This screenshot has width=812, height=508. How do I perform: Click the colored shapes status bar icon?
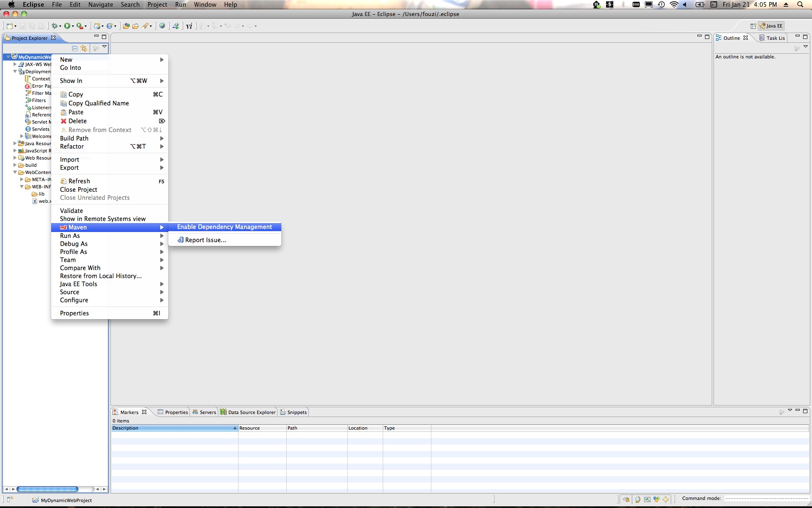pyautogui.click(x=656, y=500)
